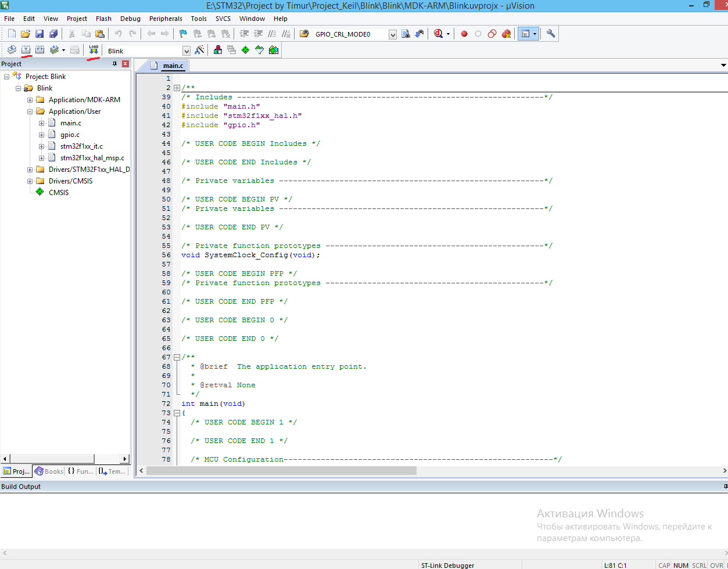This screenshot has width=728, height=569.
Task: Click the Indent selected text icon
Action: coord(244,34)
